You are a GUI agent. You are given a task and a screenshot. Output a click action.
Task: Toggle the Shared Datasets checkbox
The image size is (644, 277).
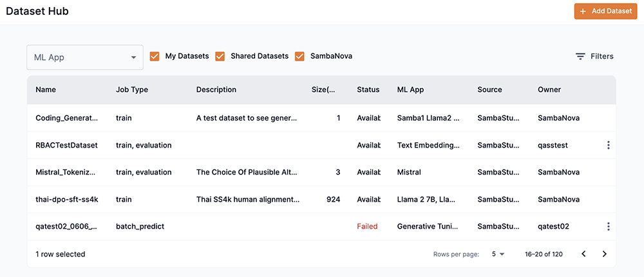(220, 57)
